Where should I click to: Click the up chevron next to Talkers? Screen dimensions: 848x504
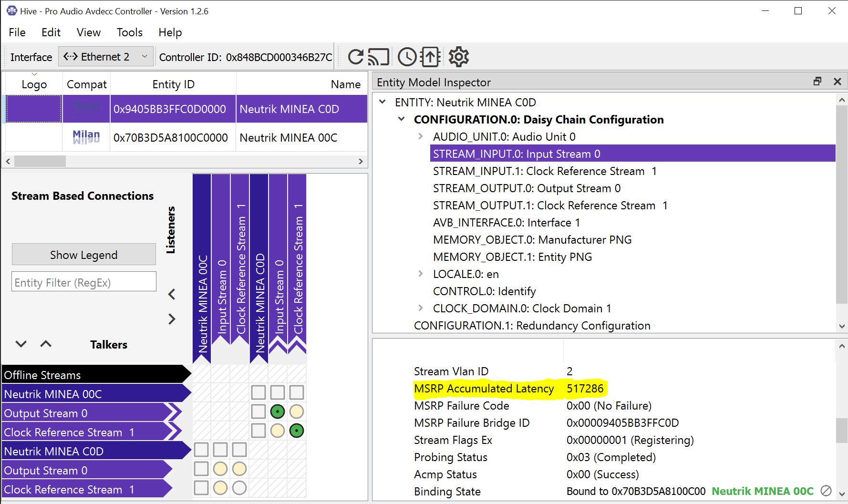coord(46,344)
